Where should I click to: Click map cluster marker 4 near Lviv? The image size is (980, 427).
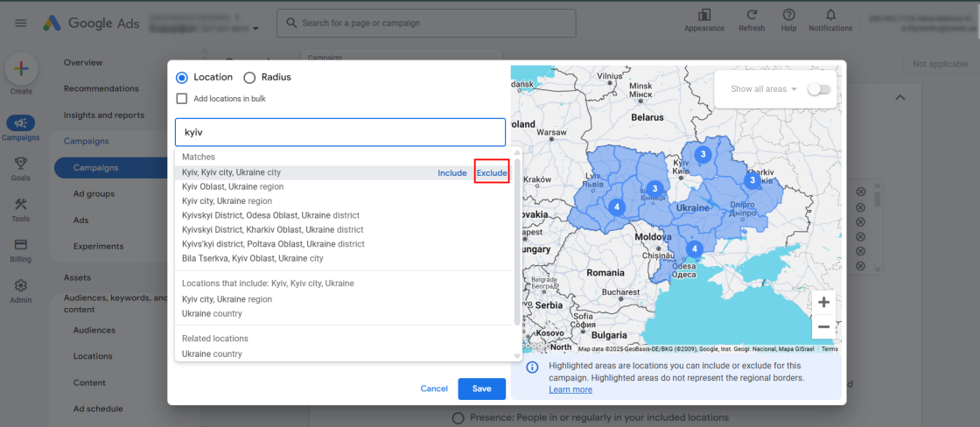[x=617, y=206]
